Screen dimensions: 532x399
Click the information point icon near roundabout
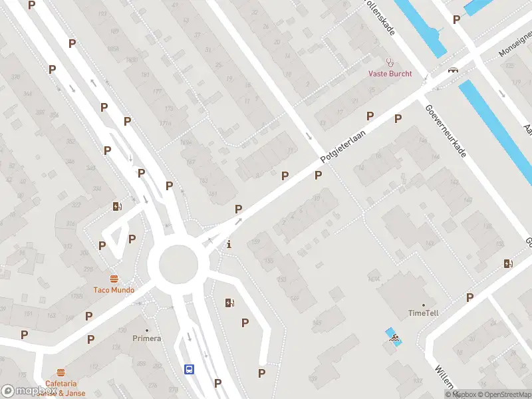pyautogui.click(x=229, y=244)
